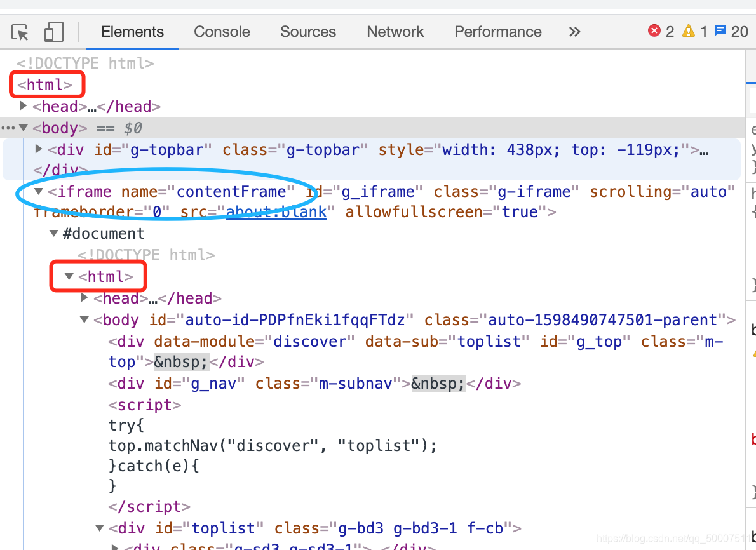Screen dimensions: 756x550
Task: Toggle the device toolbar icon
Action: (53, 32)
